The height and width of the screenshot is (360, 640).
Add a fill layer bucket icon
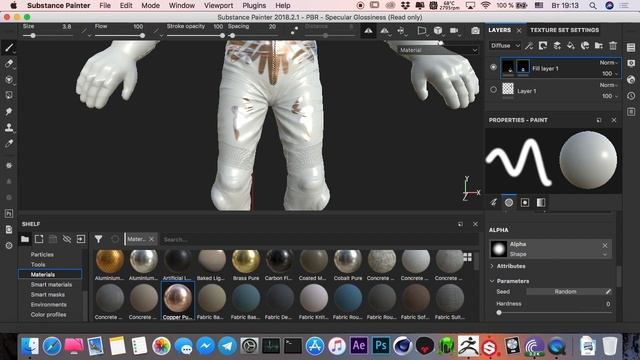tap(571, 46)
